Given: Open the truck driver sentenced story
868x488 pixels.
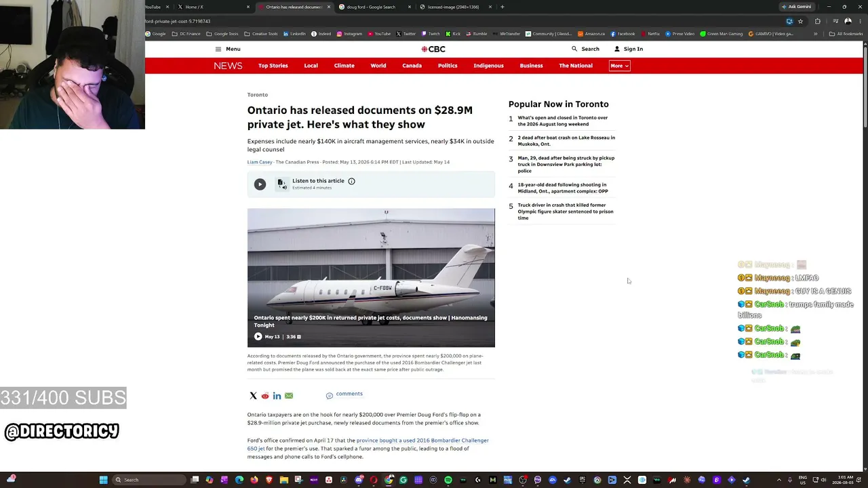Looking at the screenshot, I should [566, 211].
